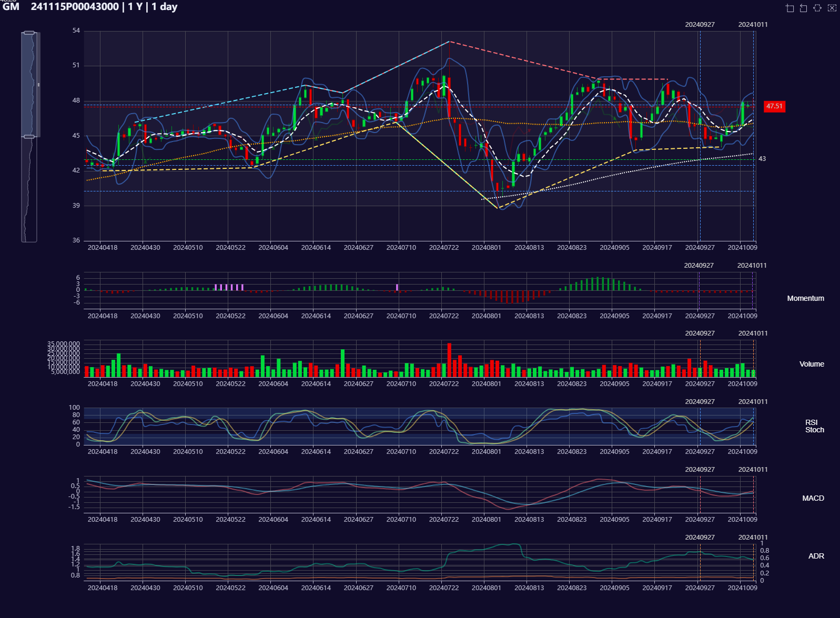Select the polygon brush selection icon
The height and width of the screenshot is (618, 840).
(x=817, y=8)
